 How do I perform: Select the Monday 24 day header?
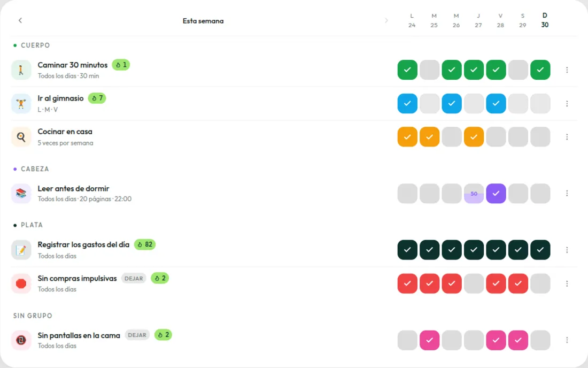tap(412, 20)
